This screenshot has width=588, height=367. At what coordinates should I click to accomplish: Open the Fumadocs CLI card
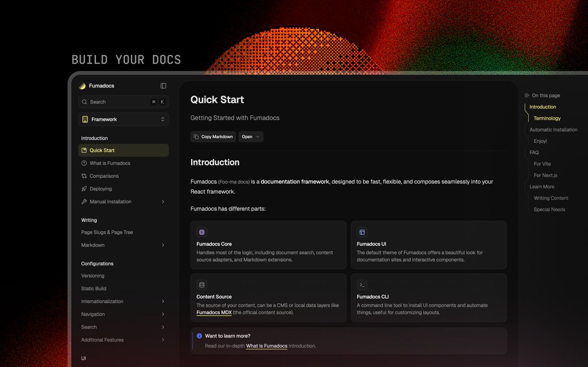[429, 297]
